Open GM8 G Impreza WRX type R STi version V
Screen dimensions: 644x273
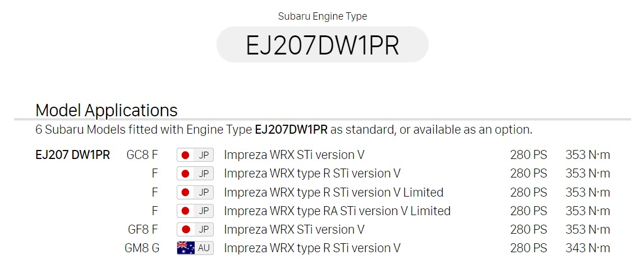click(x=312, y=248)
